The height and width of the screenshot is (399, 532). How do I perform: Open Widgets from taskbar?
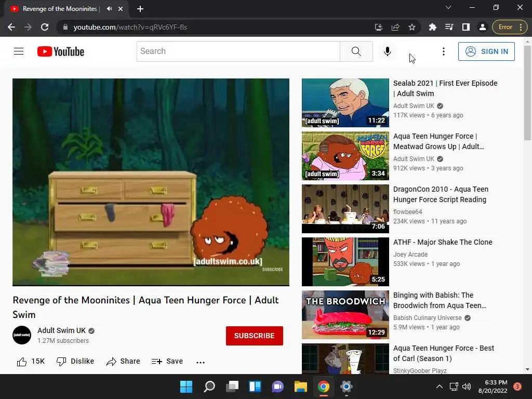255,387
